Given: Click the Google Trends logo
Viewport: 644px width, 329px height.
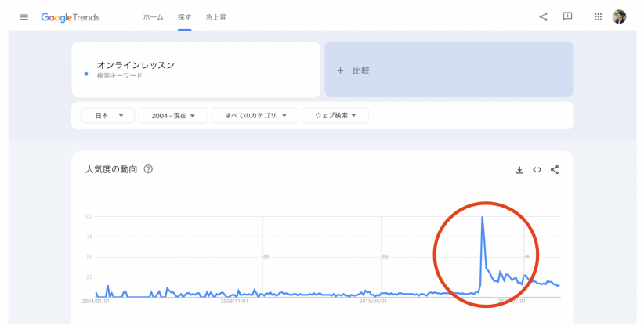Looking at the screenshot, I should [71, 17].
